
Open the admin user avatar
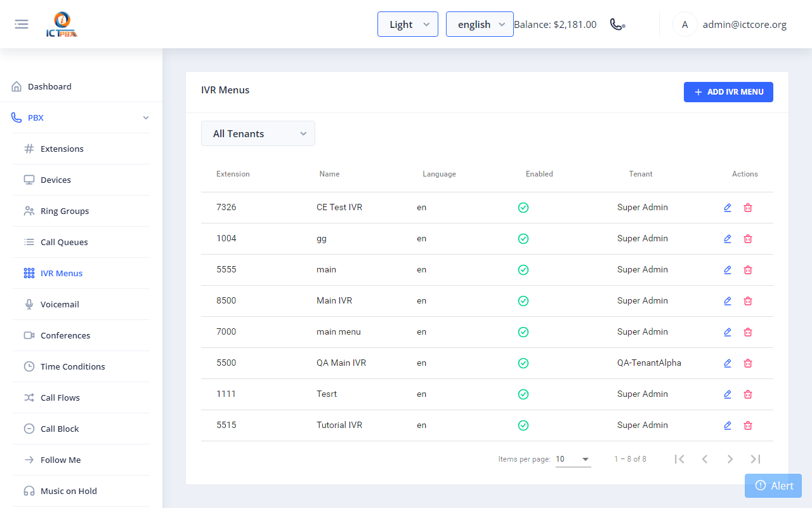pyautogui.click(x=684, y=25)
